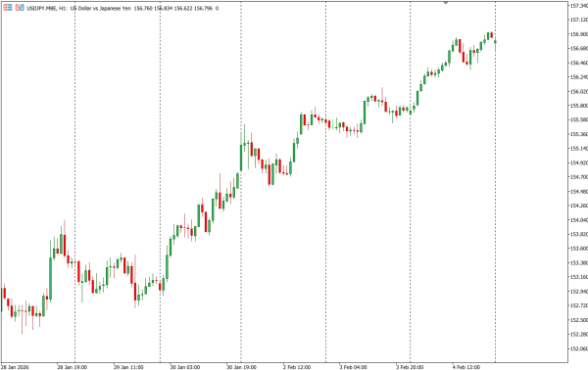
Task: Click the 156.900 price scale label
Action: [x=579, y=34]
